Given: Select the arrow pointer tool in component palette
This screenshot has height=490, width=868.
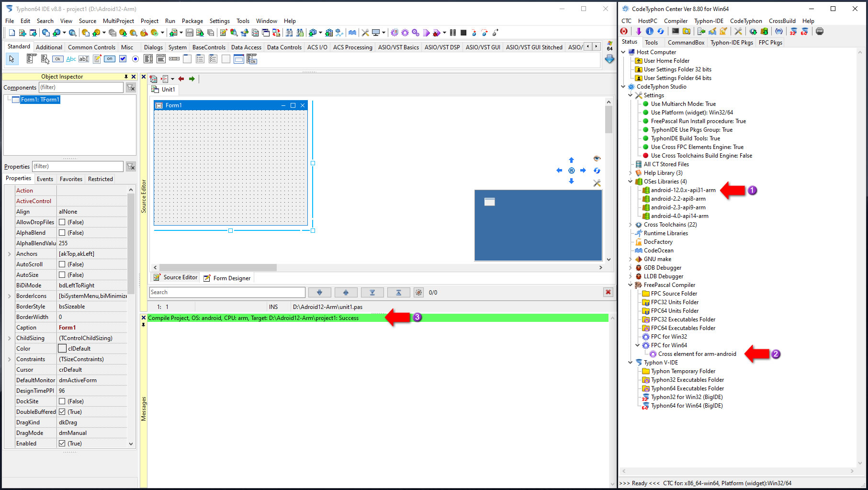Looking at the screenshot, I should coord(11,59).
